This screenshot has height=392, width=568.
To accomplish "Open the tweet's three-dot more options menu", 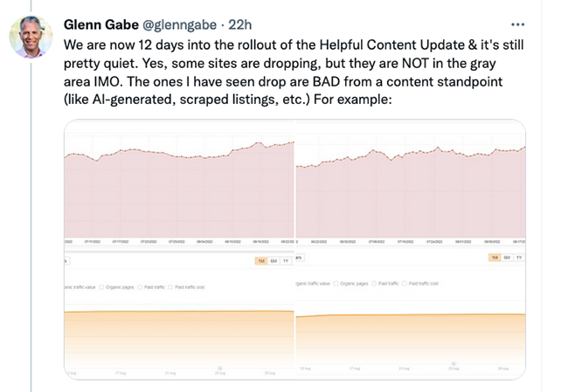I will pos(517,24).
